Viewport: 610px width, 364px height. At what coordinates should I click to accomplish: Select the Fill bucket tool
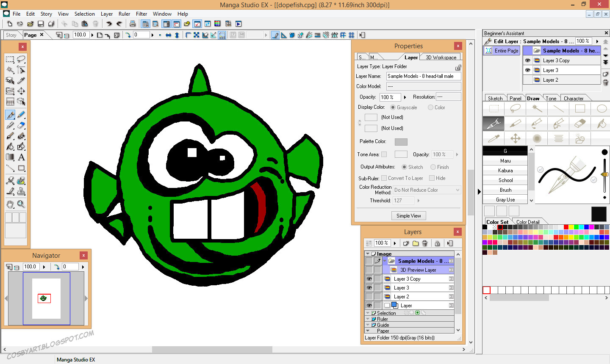[x=10, y=146]
